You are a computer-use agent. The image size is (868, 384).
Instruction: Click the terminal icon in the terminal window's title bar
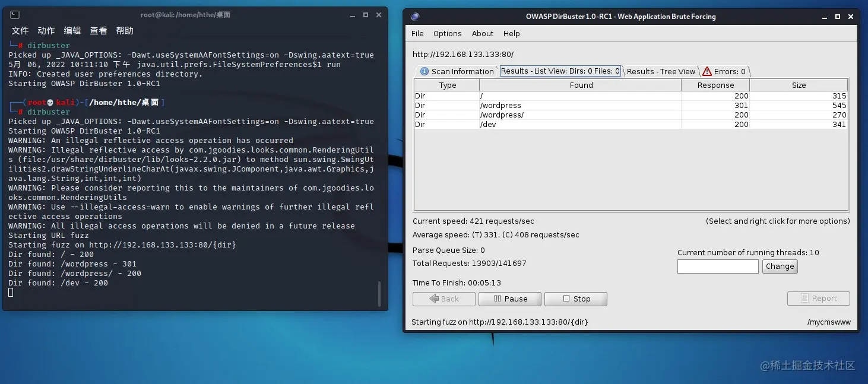(x=15, y=15)
